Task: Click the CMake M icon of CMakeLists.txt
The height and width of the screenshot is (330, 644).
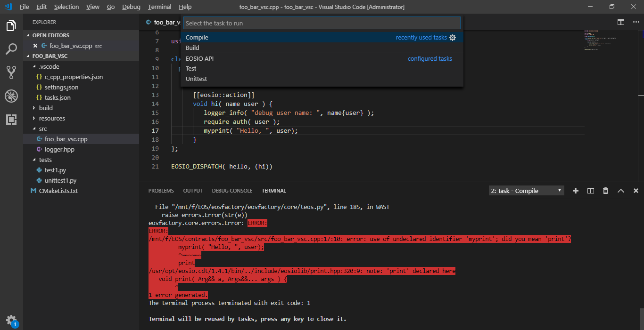Action: tap(33, 191)
